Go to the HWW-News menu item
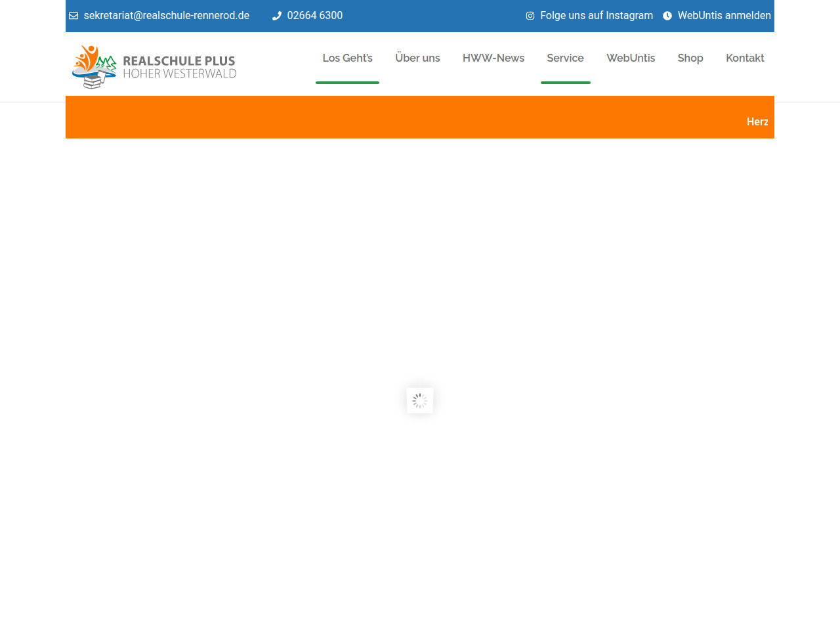The image size is (840, 630). pyautogui.click(x=493, y=58)
